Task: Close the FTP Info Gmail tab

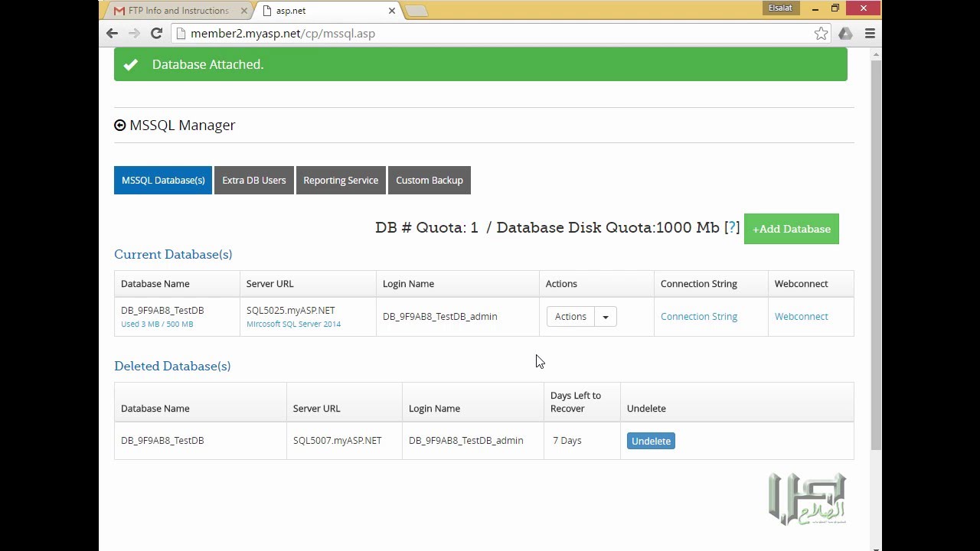Action: pyautogui.click(x=244, y=11)
